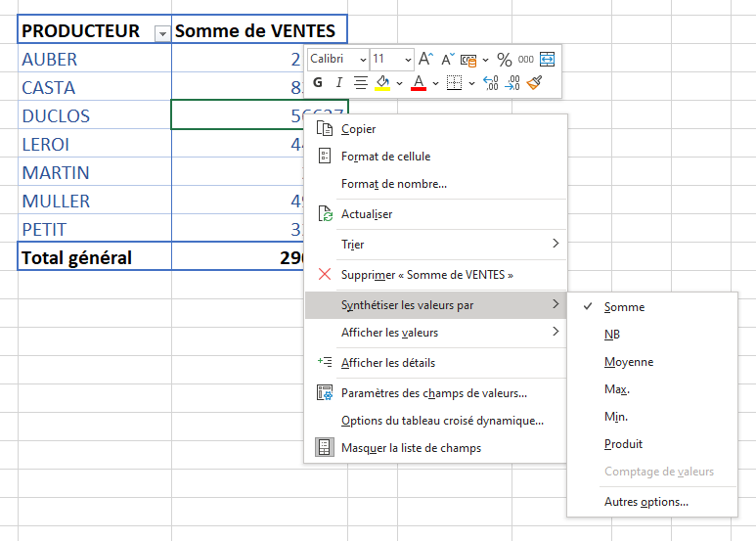Apply percent style from the mini toolbar
The height and width of the screenshot is (541, 756).
pos(505,60)
